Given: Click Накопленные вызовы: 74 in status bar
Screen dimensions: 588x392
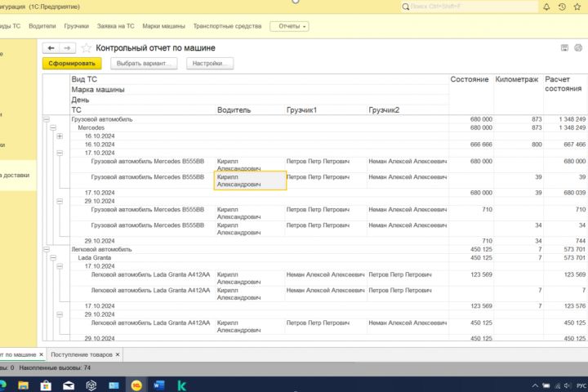Looking at the screenshot, I should (55, 368).
